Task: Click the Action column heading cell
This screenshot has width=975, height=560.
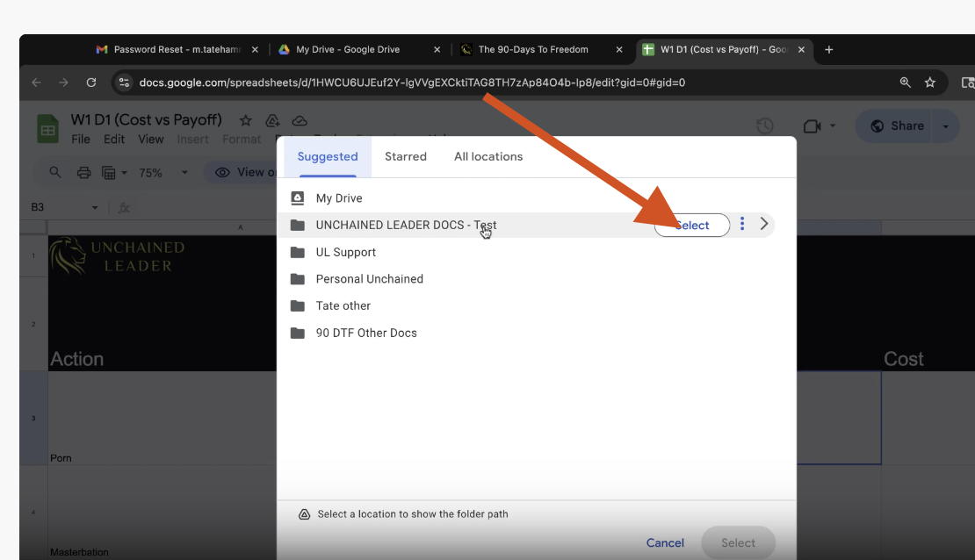Action: (x=162, y=325)
